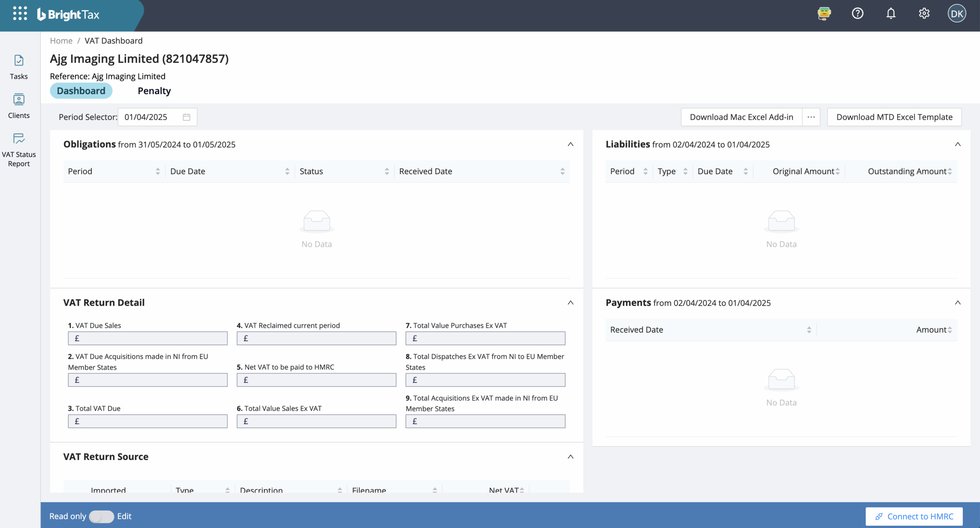Open the calendar picker for Period Selector
Image resolution: width=980 pixels, height=528 pixels.
(x=186, y=117)
